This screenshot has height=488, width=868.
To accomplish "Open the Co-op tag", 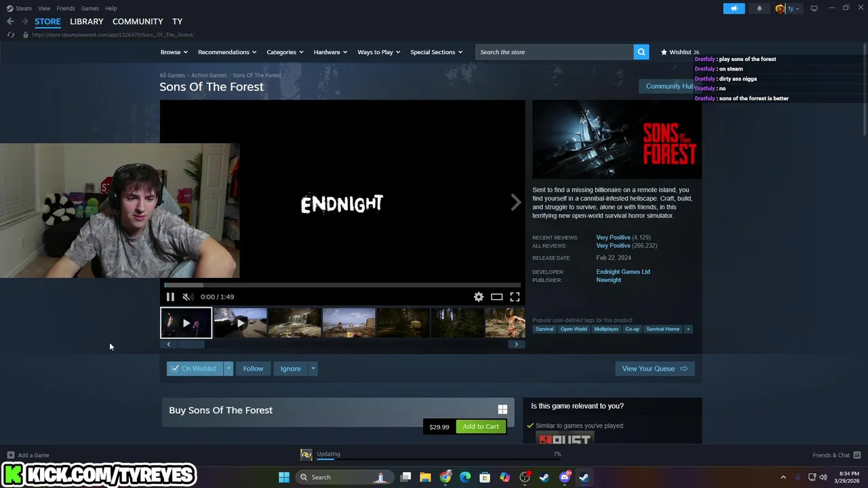I will coord(632,329).
